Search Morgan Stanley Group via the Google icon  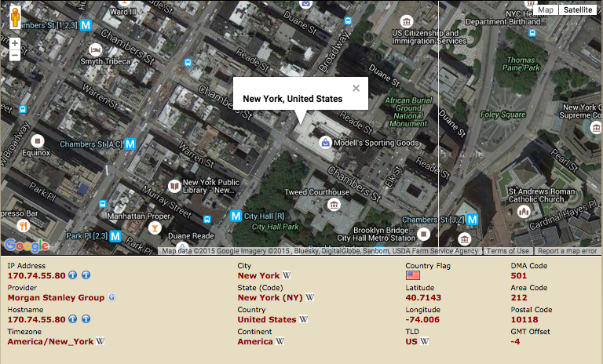click(111, 297)
